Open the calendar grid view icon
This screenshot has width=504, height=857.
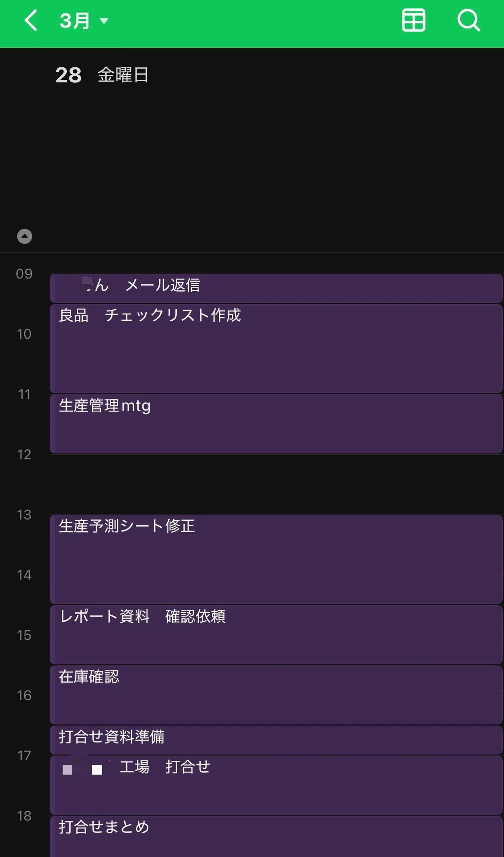[x=414, y=20]
